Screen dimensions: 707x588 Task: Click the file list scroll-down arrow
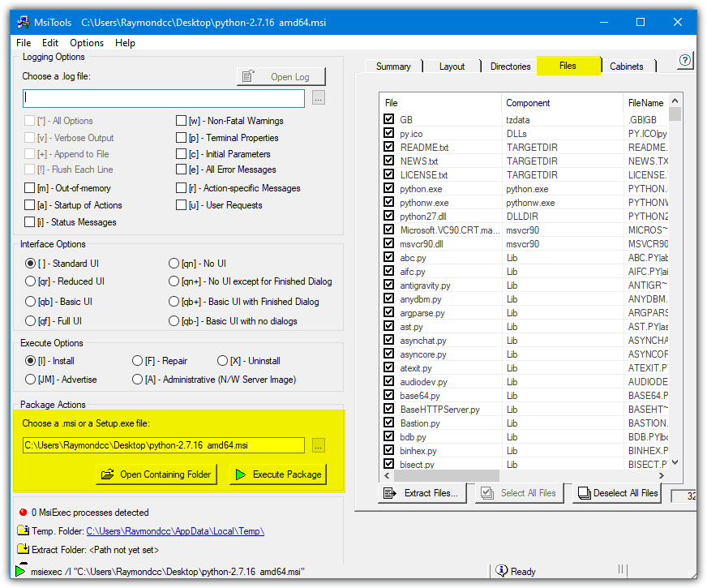pos(675,462)
